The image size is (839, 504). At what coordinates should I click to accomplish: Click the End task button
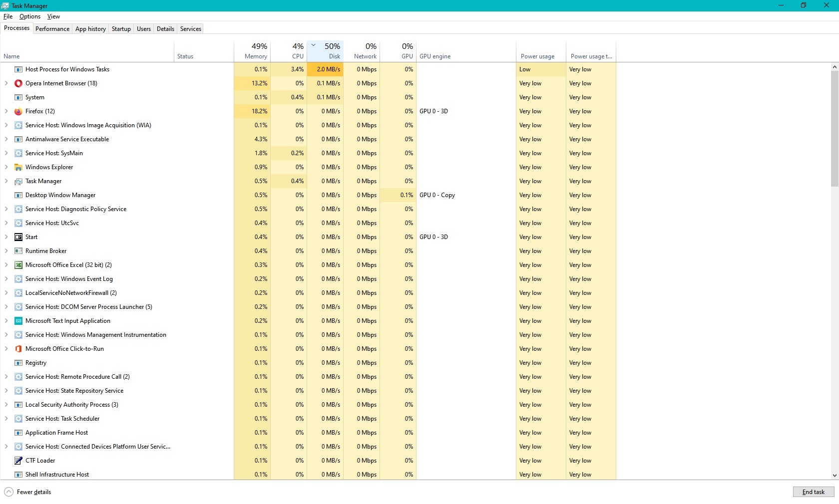tap(814, 492)
